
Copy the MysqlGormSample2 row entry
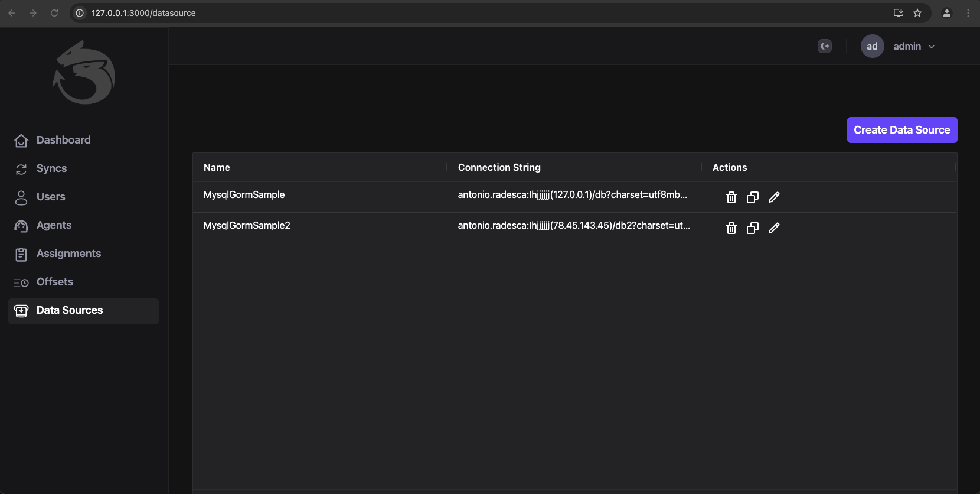click(752, 228)
